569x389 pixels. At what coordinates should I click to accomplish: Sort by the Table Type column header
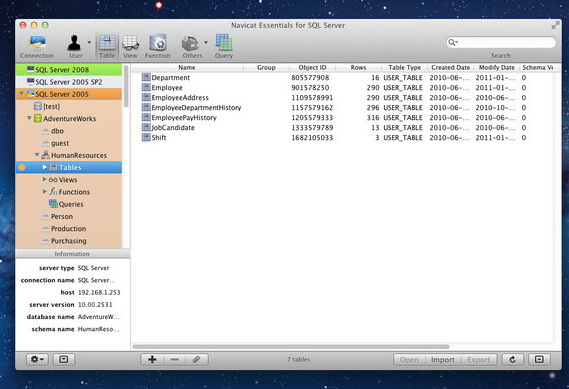point(405,67)
